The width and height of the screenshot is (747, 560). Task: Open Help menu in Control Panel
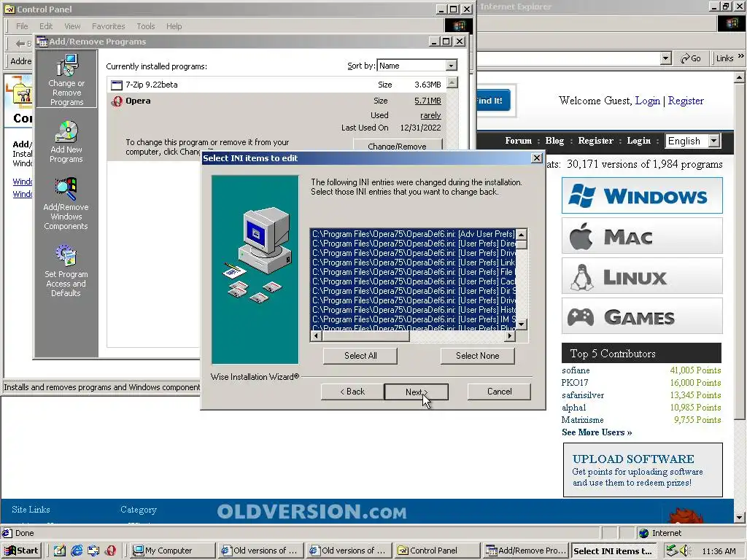pyautogui.click(x=174, y=26)
